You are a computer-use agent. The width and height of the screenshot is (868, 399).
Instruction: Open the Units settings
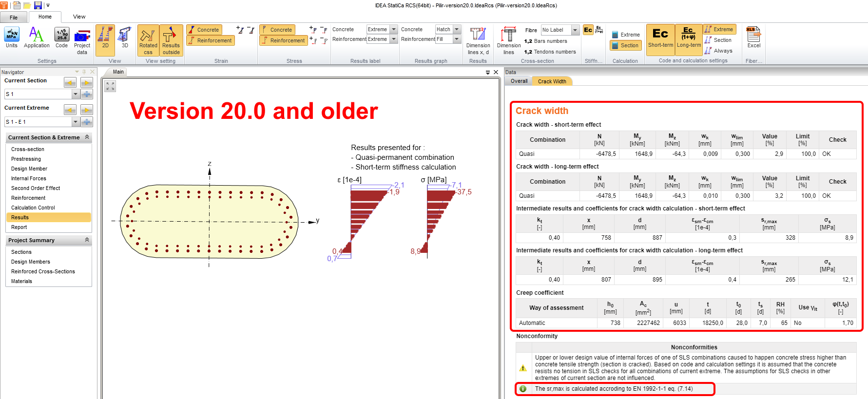[11, 38]
